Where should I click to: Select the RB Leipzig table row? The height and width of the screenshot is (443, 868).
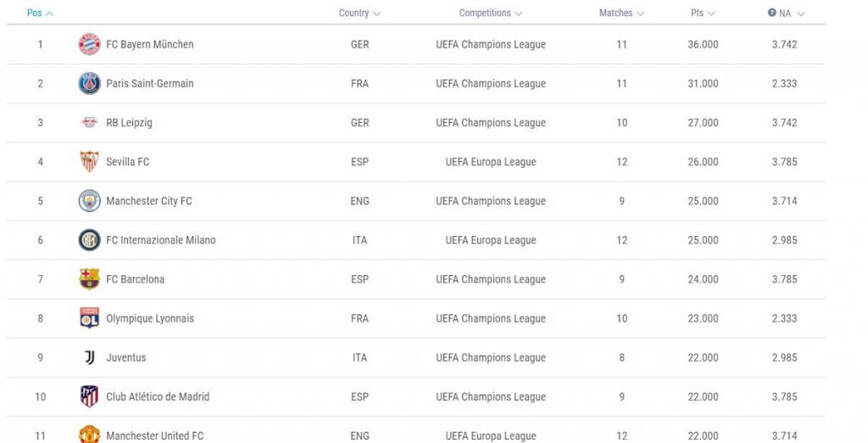click(415, 123)
